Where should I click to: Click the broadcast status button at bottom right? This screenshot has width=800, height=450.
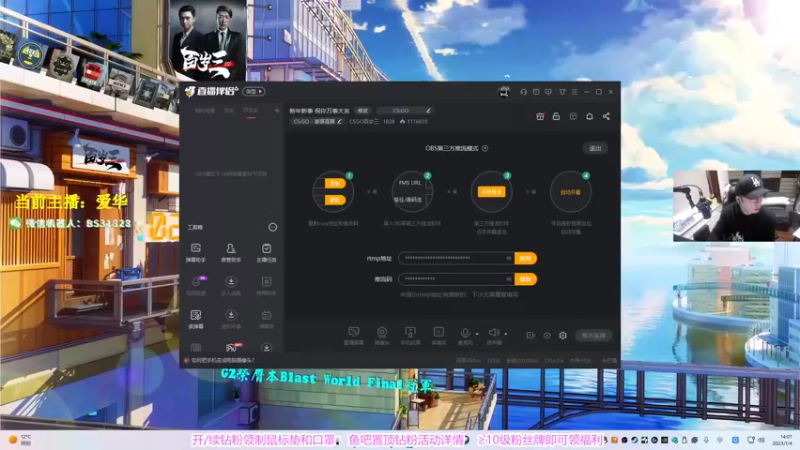tap(593, 335)
